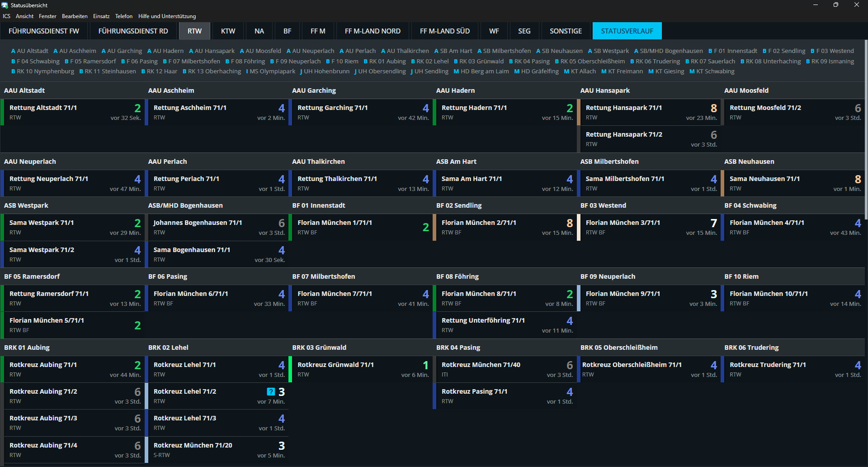Click status 7 of Florian München 3/71/1
Image resolution: width=868 pixels, height=467 pixels.
(x=713, y=223)
